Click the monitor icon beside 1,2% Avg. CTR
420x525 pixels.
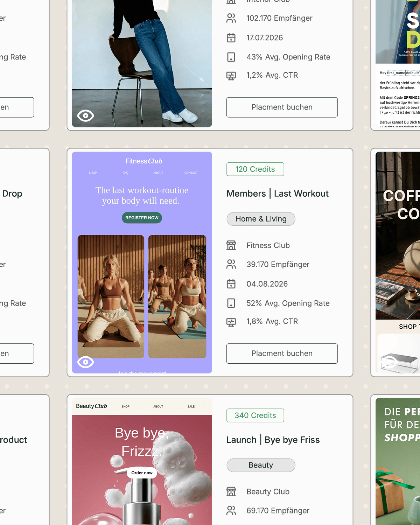pos(231,75)
